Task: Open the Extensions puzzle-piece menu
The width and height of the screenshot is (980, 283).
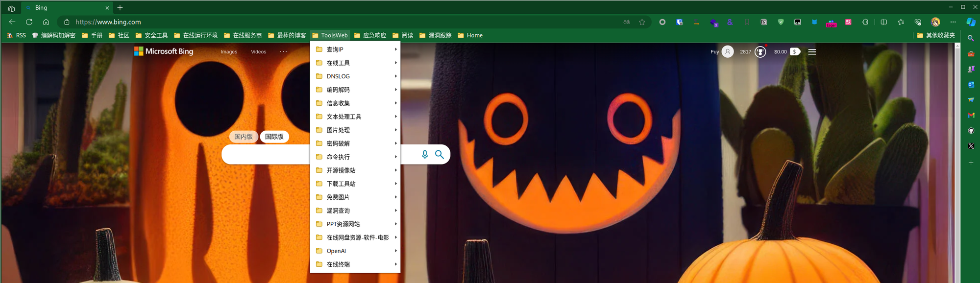Action: (x=865, y=22)
